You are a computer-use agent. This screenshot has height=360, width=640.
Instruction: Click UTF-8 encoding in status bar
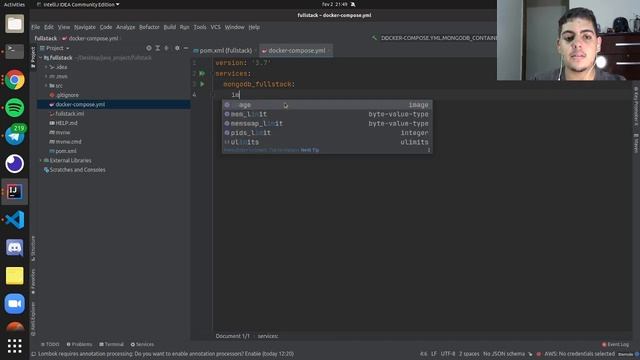(448, 354)
